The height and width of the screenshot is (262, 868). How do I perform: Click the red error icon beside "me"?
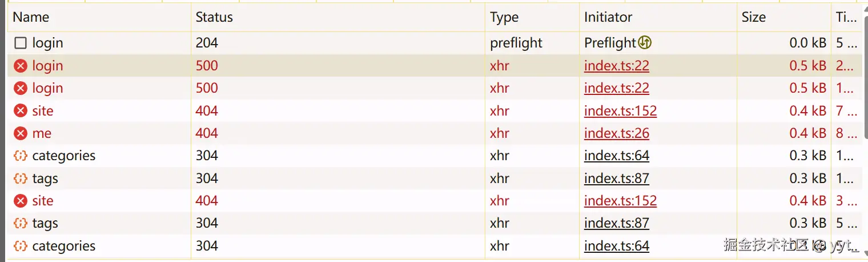click(x=21, y=133)
